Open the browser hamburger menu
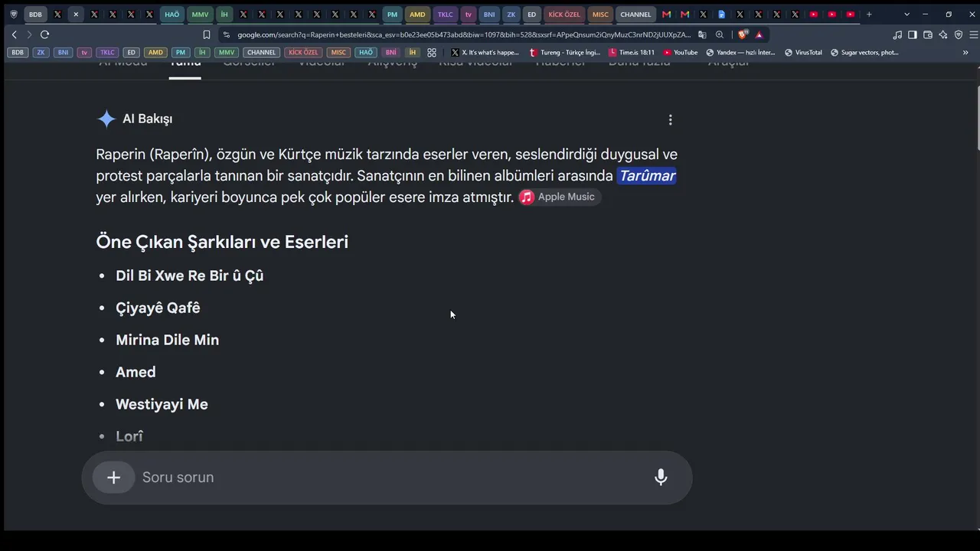This screenshot has width=980, height=551. click(x=974, y=34)
